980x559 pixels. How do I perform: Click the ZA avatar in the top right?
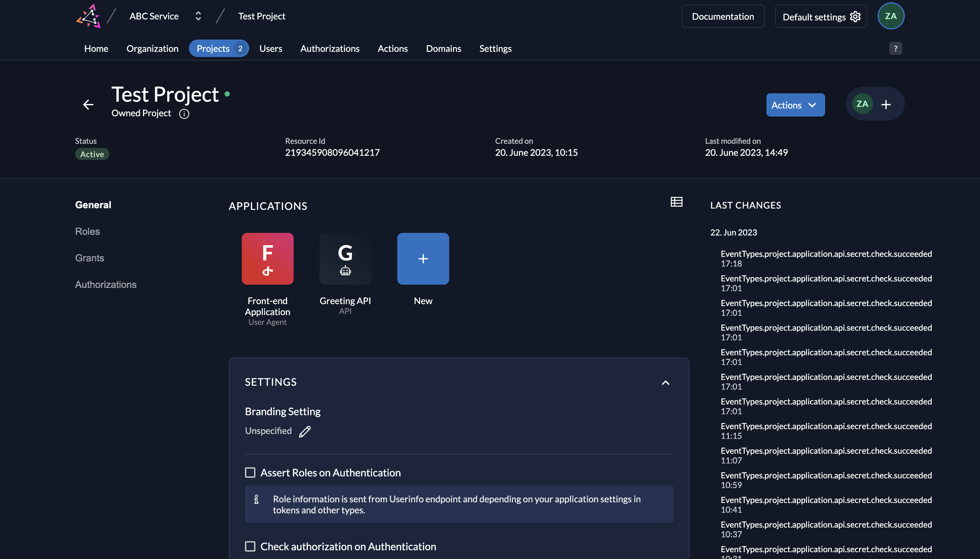pos(891,16)
